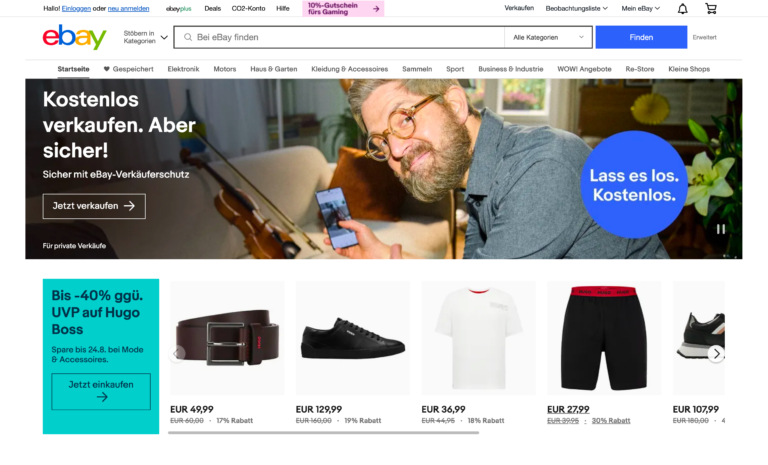Click the horizontal product carousel scrollbar
This screenshot has height=465, width=768.
click(323, 433)
